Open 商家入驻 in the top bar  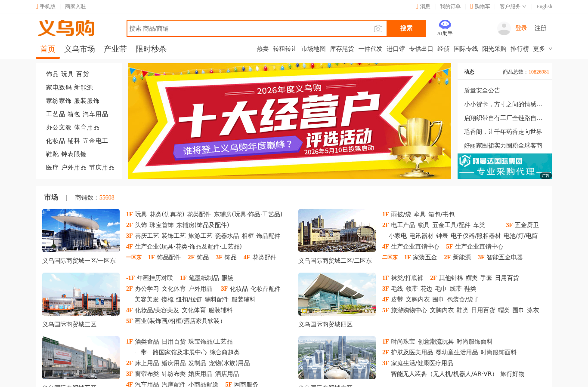[x=75, y=6]
